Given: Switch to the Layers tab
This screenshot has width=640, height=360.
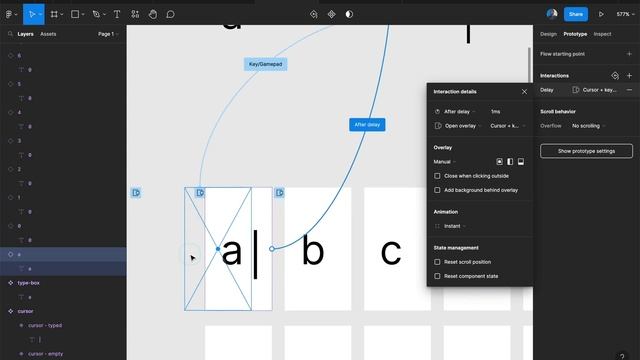Looking at the screenshot, I should click(25, 34).
